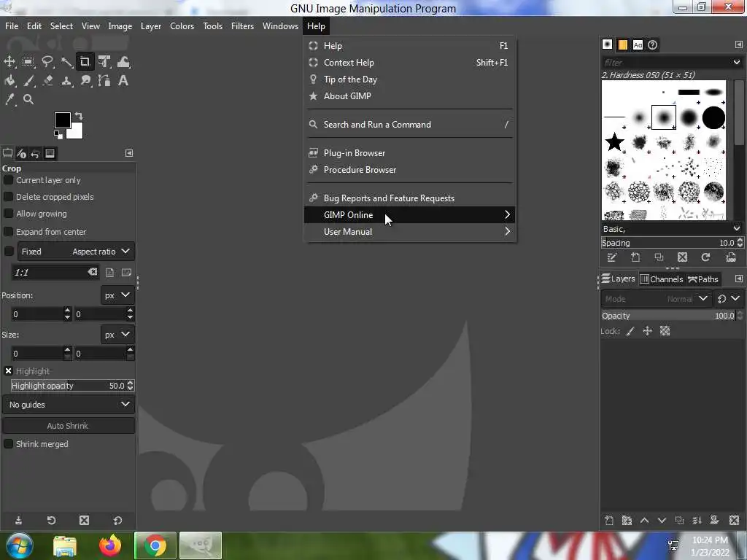Enable Allow growing checkbox
This screenshot has width=747, height=560.
tap(8, 214)
